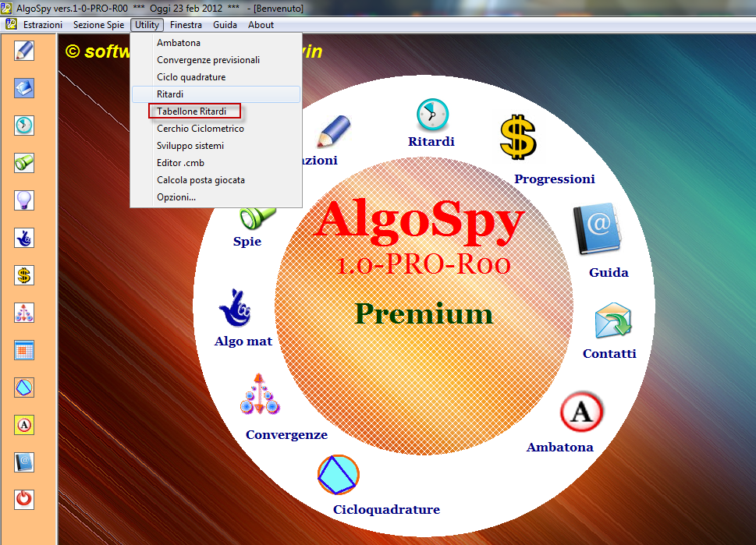Image resolution: width=756 pixels, height=545 pixels.
Task: Open the Finestra menu
Action: coord(186,25)
